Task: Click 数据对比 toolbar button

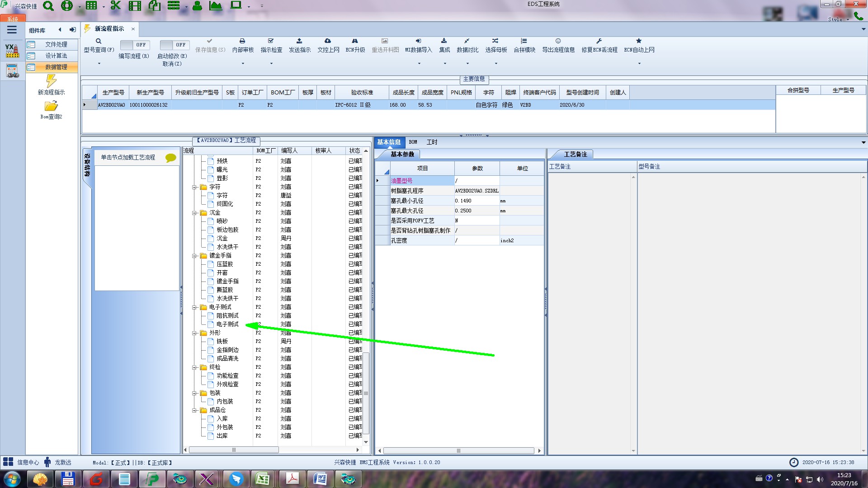Action: pyautogui.click(x=467, y=46)
